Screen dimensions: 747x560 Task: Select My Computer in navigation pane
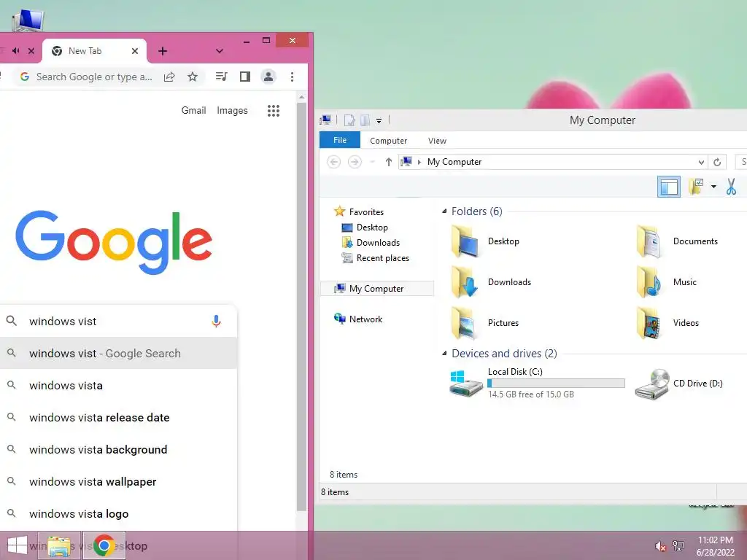tap(377, 289)
